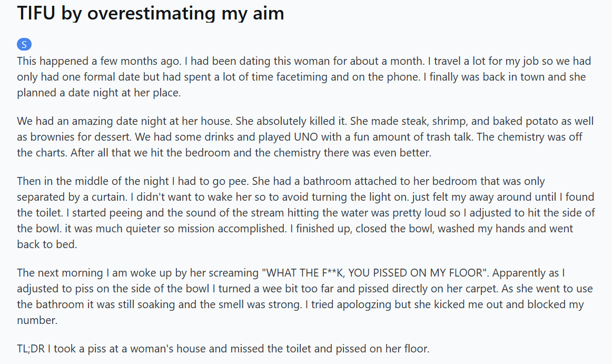The height and width of the screenshot is (364, 612).
Task: Click the paragraph starting "This happened a few months ago"
Action: pyautogui.click(x=305, y=77)
